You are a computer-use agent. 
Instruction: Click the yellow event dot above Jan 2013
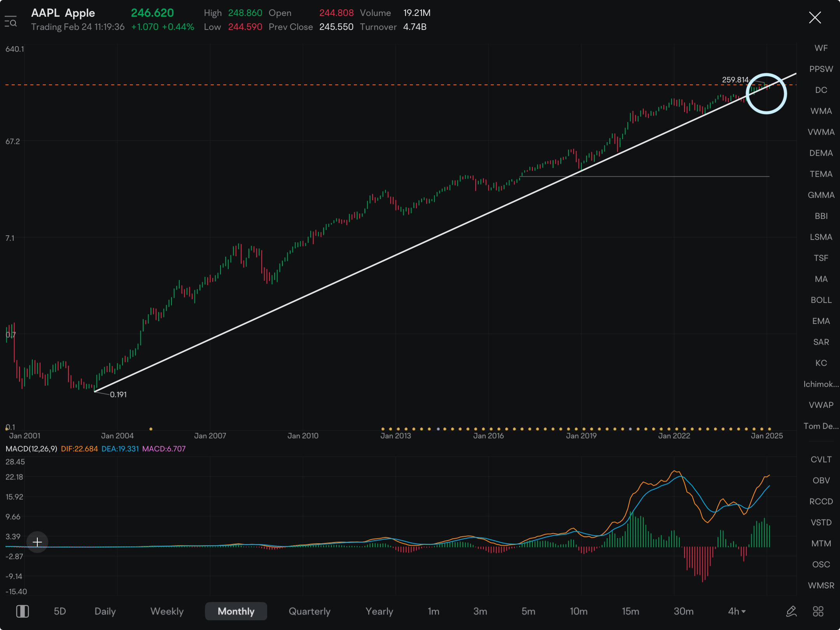[398, 429]
